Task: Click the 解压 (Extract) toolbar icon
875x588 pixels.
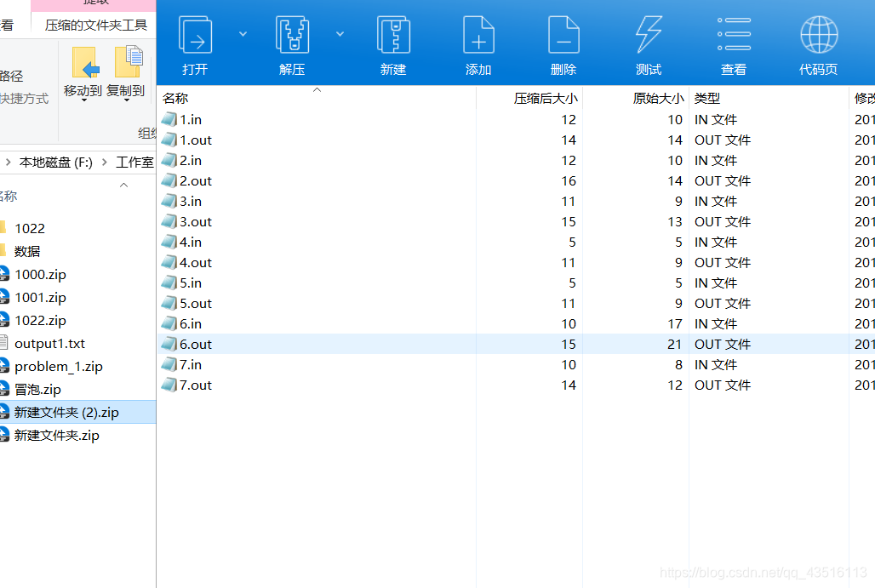Action: click(292, 35)
